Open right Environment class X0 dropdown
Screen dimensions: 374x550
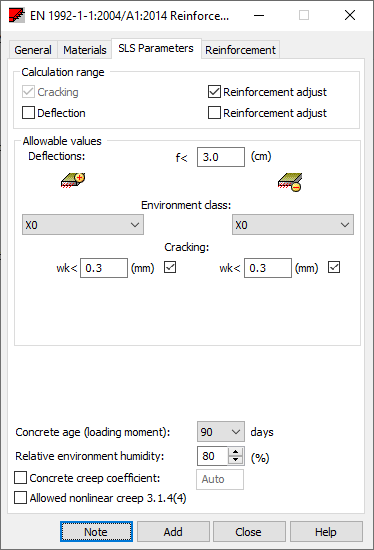(x=293, y=225)
